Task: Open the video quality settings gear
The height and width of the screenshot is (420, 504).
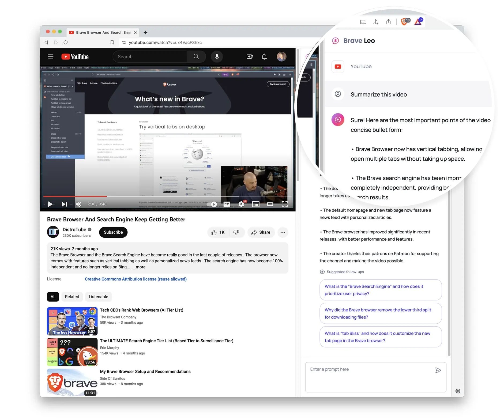Action: click(x=241, y=204)
